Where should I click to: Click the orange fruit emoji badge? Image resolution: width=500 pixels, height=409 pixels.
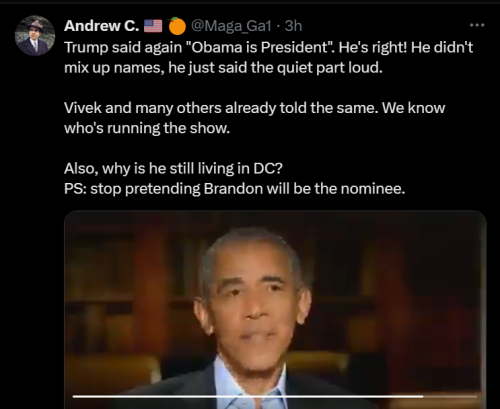(x=177, y=26)
